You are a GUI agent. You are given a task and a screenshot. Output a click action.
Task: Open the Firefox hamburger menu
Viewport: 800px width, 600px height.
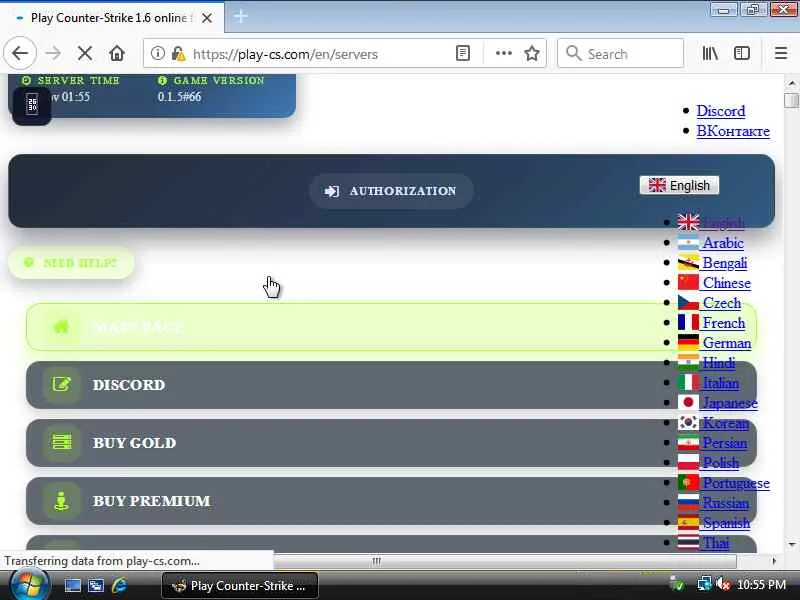[x=781, y=53]
